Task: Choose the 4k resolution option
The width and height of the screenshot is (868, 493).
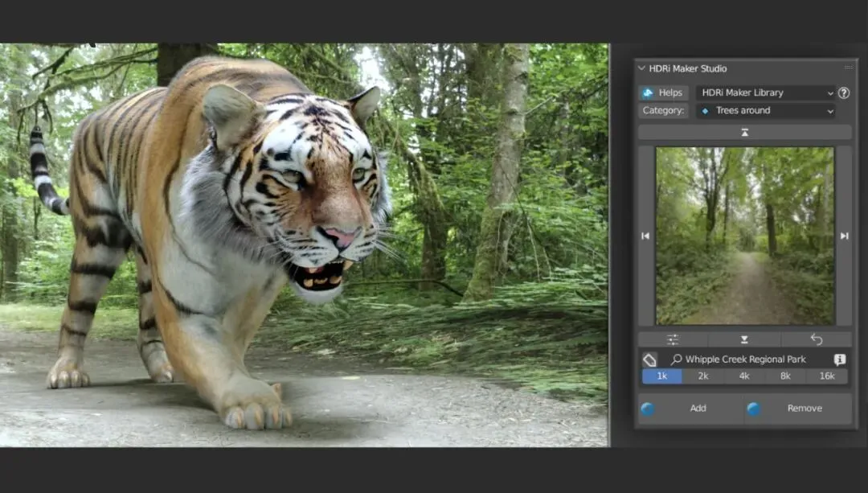Action: (744, 376)
